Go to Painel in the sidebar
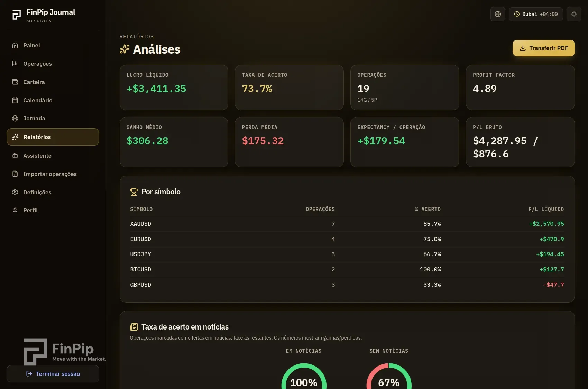 point(53,45)
